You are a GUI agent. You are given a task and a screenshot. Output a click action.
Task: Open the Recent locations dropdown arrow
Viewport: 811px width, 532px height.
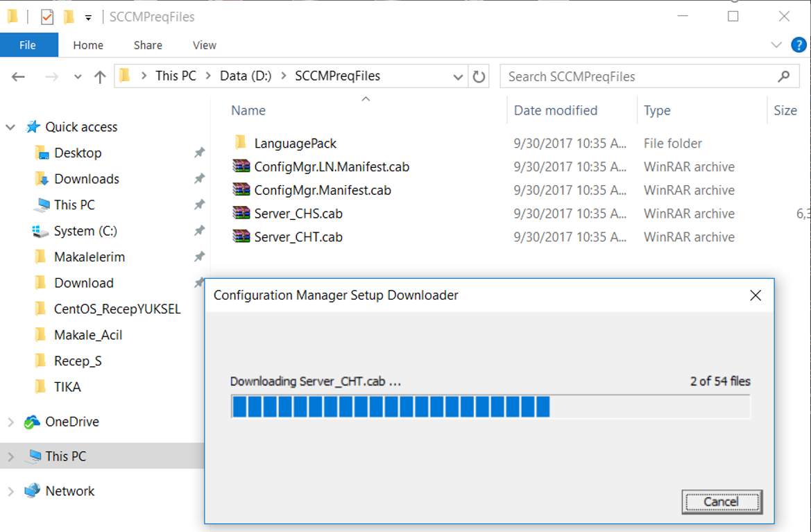(78, 77)
